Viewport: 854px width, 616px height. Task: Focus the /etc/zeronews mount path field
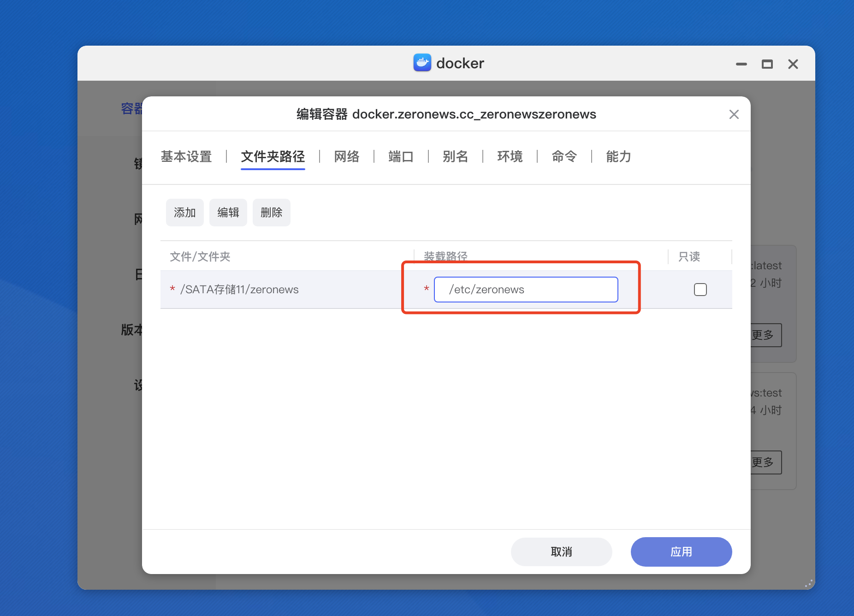(x=526, y=290)
